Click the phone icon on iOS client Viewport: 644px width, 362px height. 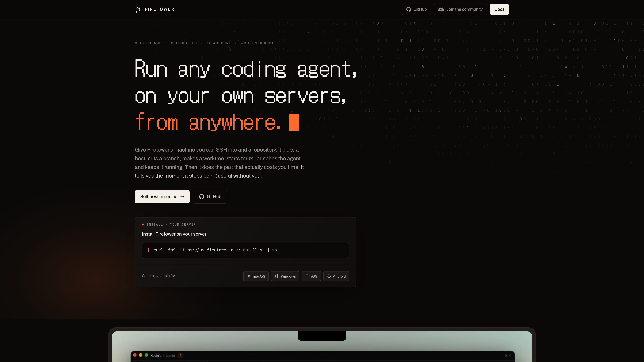tap(307, 276)
